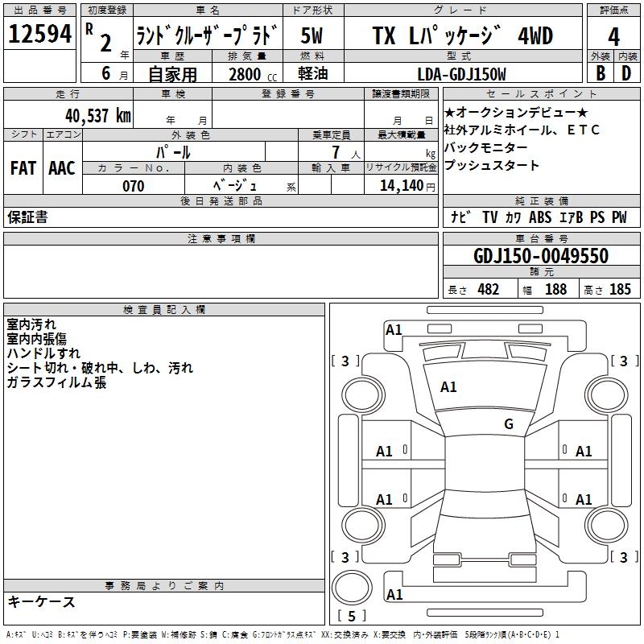Click the FAT shift type cell
Screen dimensions: 644x644
pyautogui.click(x=23, y=168)
